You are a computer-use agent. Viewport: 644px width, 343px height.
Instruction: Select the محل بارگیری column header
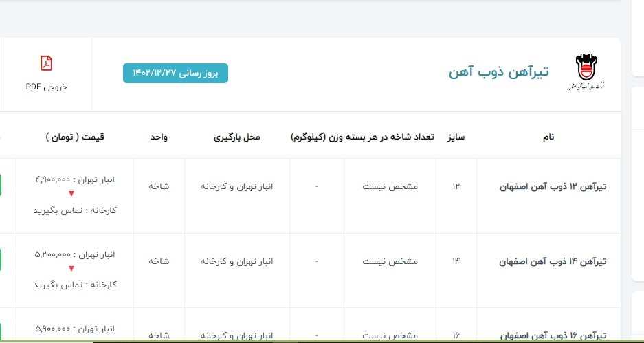[x=237, y=137]
